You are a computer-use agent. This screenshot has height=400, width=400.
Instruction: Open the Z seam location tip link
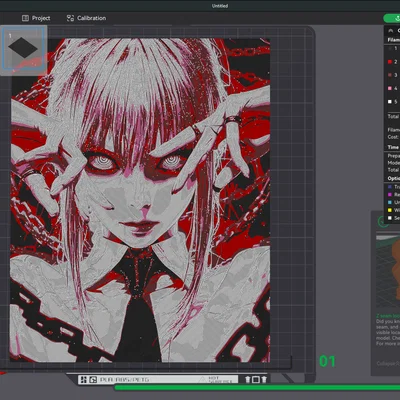[x=388, y=316]
